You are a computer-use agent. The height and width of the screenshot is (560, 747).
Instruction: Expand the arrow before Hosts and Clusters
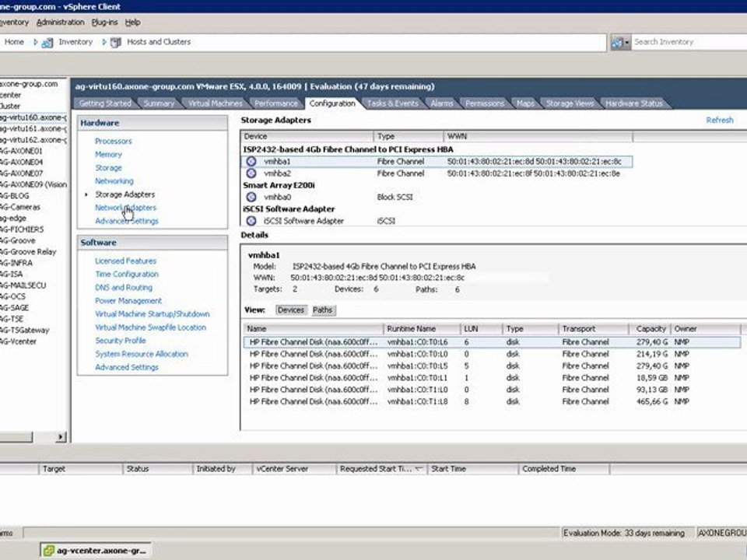[103, 42]
